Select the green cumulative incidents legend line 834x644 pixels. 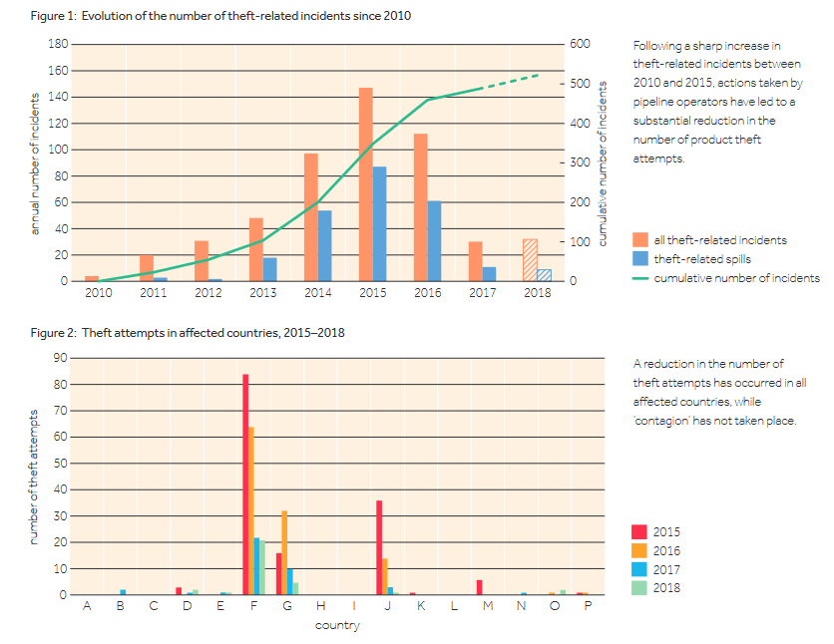tap(640, 278)
